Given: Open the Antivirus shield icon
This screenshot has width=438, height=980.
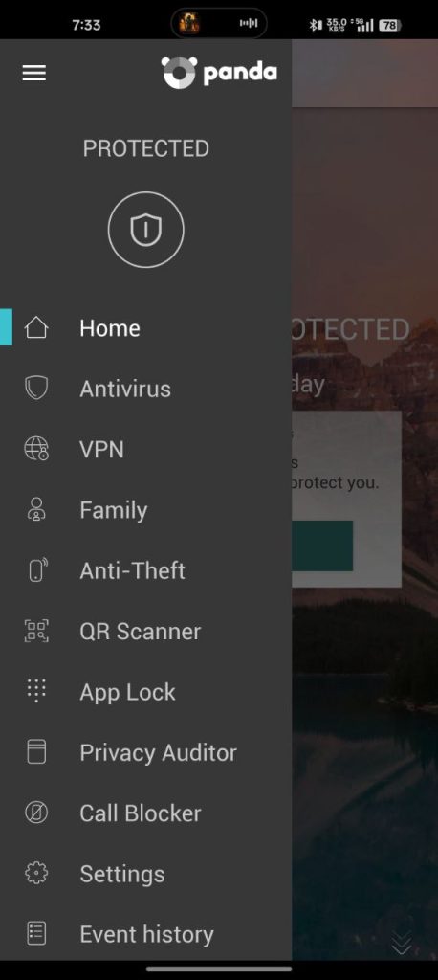Looking at the screenshot, I should click(x=36, y=389).
